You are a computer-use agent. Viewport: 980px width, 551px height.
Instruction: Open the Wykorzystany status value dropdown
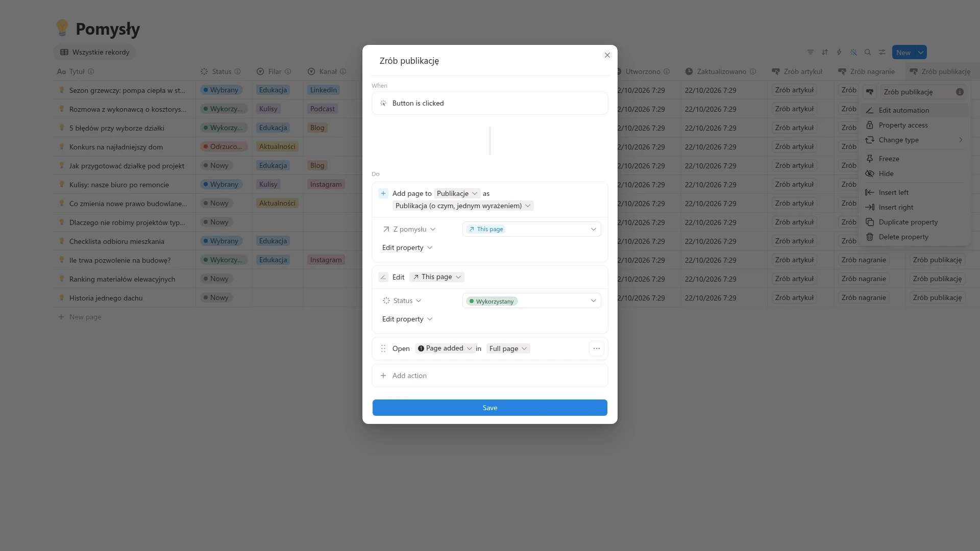click(x=531, y=300)
